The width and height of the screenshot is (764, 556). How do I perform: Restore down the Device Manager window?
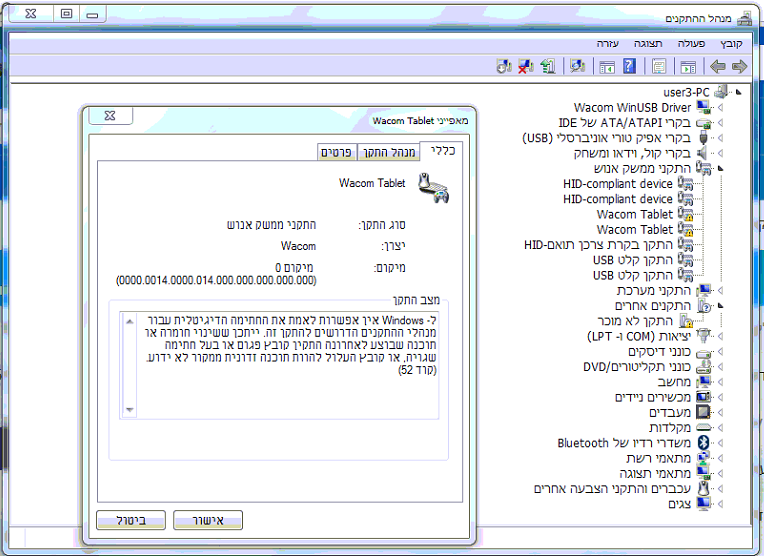(x=66, y=14)
